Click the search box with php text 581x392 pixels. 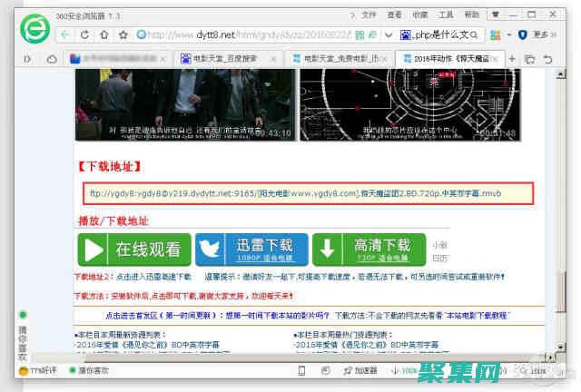(439, 35)
